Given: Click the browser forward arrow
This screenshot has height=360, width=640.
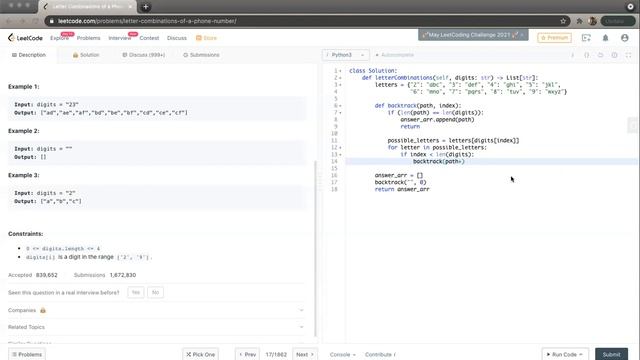Looking at the screenshot, I should (22, 21).
